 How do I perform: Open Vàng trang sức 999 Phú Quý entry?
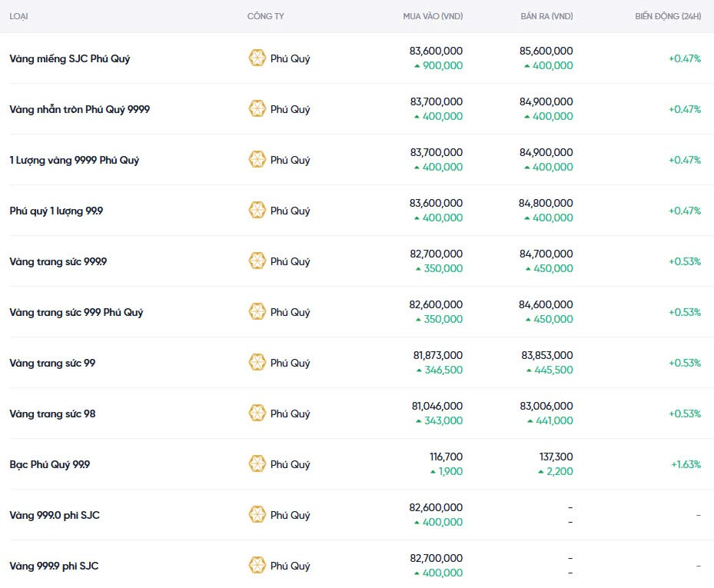pyautogui.click(x=76, y=312)
